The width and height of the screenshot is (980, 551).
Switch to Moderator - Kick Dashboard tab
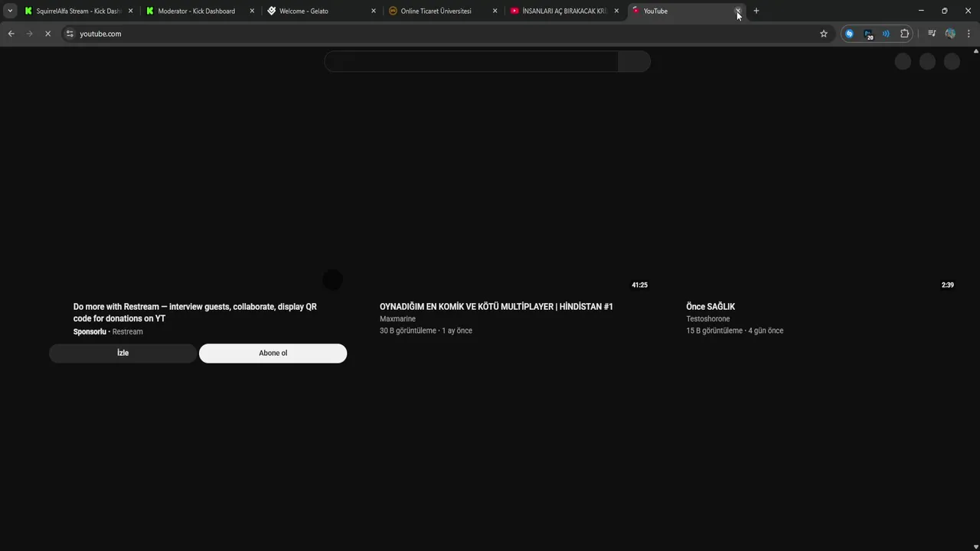tap(201, 11)
